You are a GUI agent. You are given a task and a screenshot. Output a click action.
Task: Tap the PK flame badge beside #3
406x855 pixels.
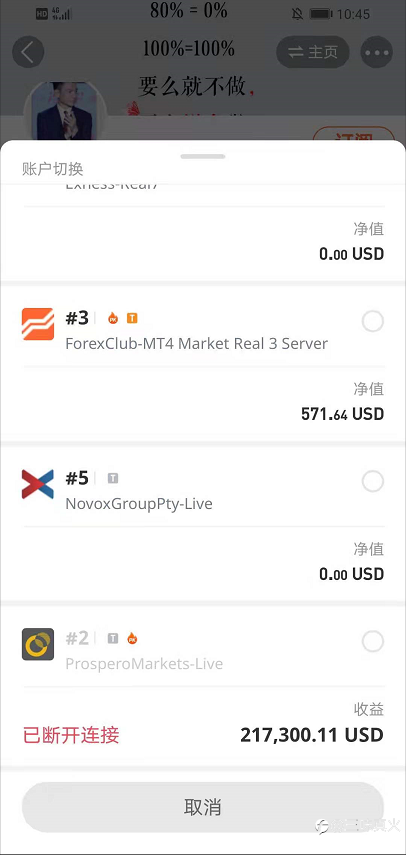coord(113,318)
